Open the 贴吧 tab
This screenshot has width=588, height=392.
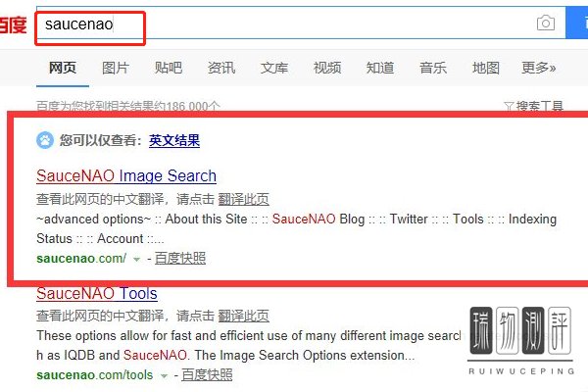pos(169,68)
